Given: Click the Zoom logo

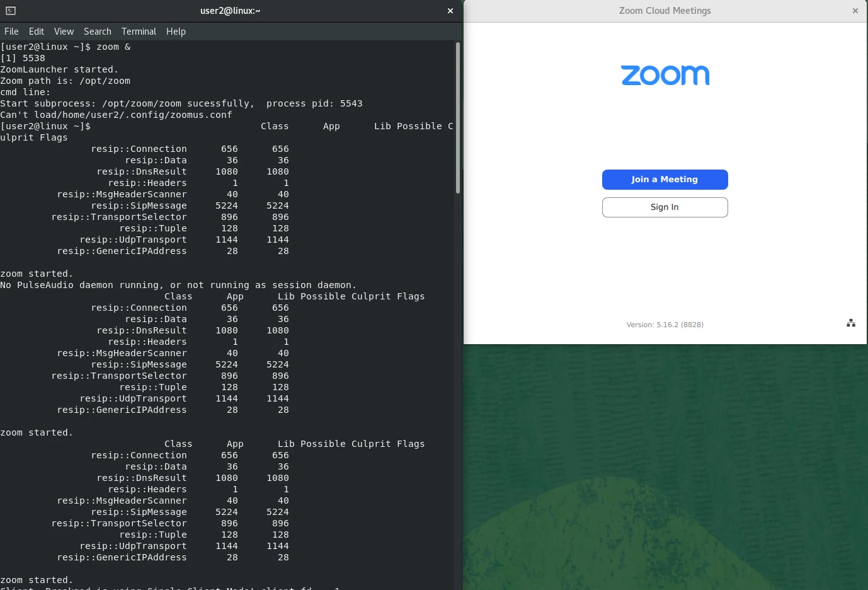Looking at the screenshot, I should pos(665,75).
